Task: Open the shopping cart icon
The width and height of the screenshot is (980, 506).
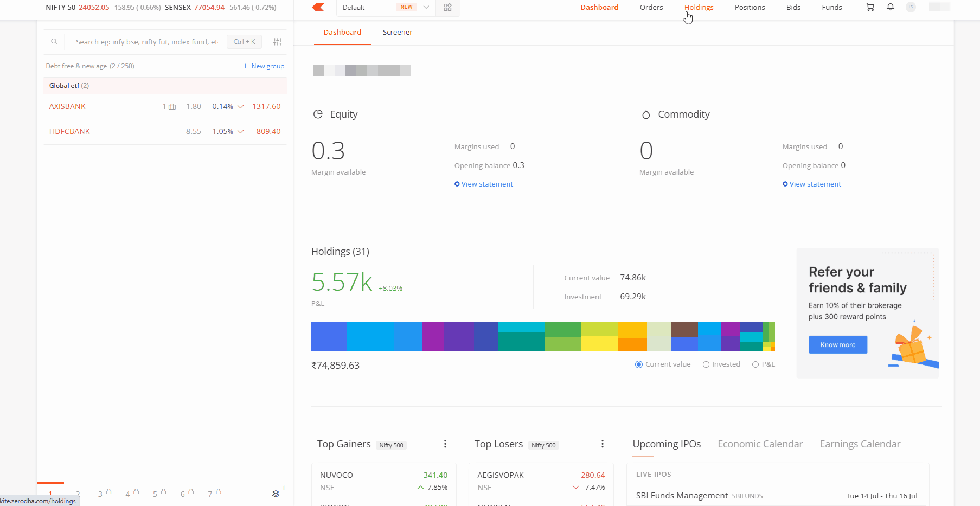Action: (870, 7)
